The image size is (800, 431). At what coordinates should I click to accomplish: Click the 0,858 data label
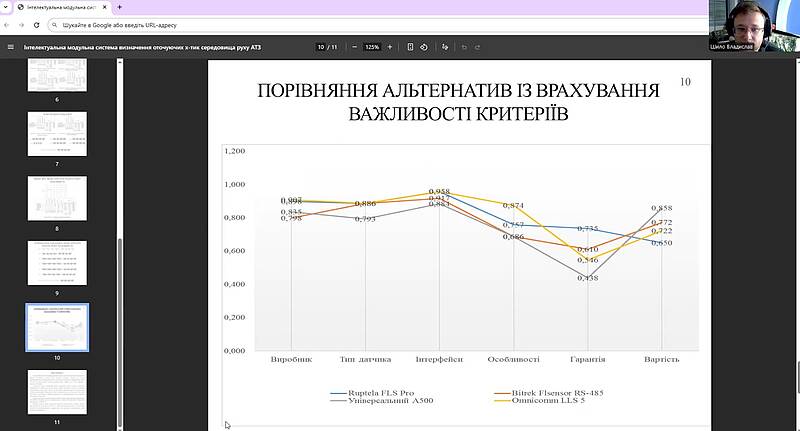coord(662,208)
